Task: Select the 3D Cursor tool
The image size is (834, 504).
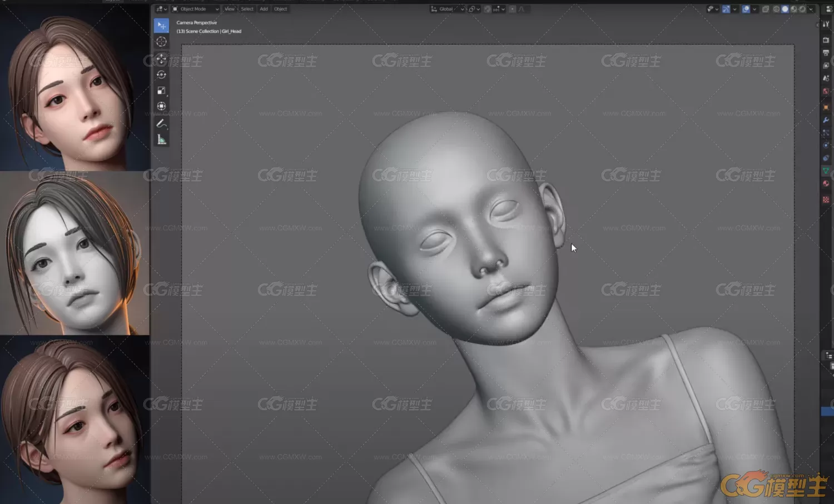Action: (x=161, y=42)
